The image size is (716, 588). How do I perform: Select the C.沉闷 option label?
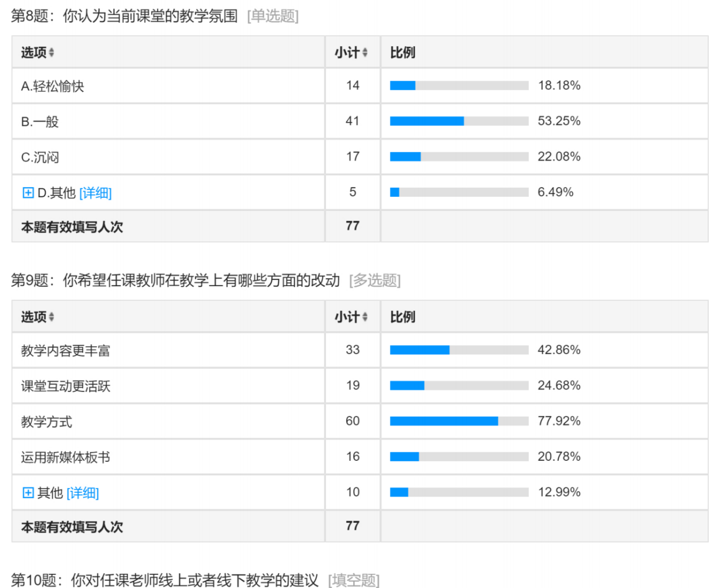40,158
